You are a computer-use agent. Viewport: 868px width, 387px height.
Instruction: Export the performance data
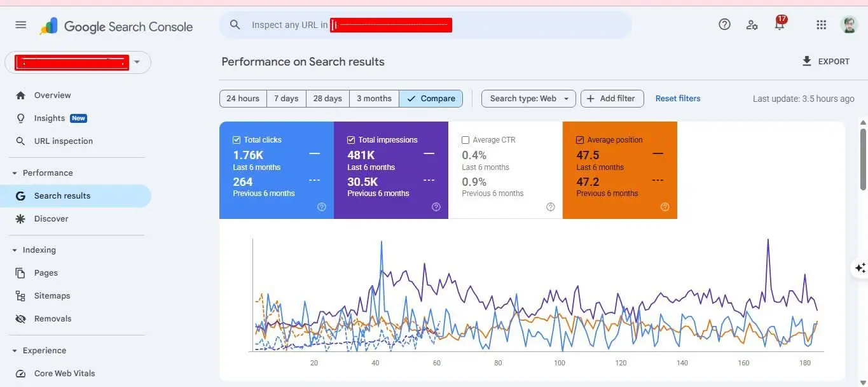click(826, 61)
